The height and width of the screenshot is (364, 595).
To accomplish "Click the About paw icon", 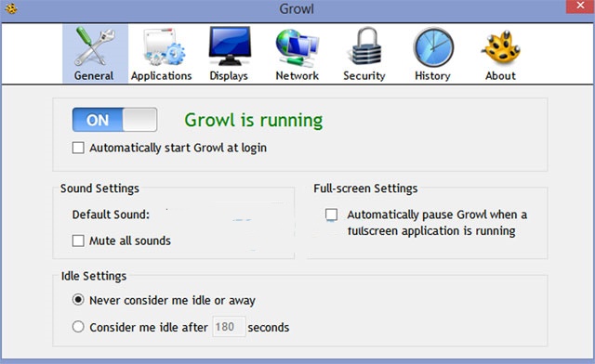I will pos(500,54).
